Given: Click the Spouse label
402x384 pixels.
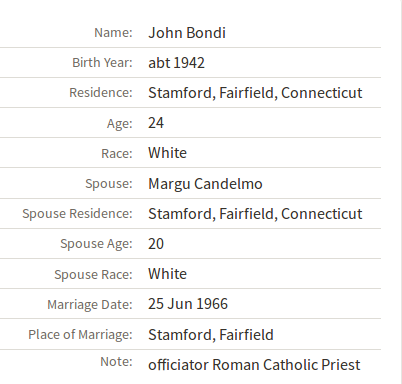Looking at the screenshot, I should point(109,184).
